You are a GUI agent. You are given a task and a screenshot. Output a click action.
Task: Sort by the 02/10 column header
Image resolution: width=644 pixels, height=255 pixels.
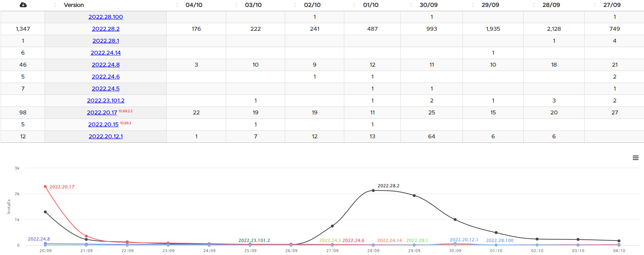point(312,5)
